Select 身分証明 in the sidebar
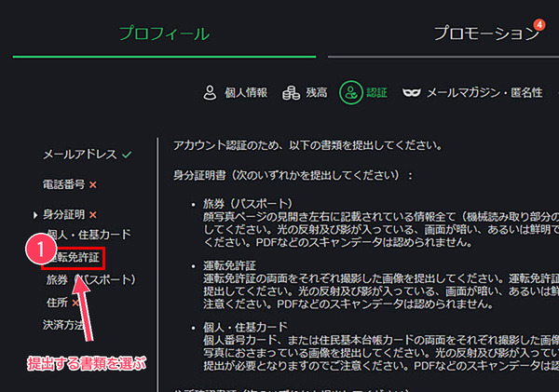Viewport: 559px width, 392px height. point(63,214)
